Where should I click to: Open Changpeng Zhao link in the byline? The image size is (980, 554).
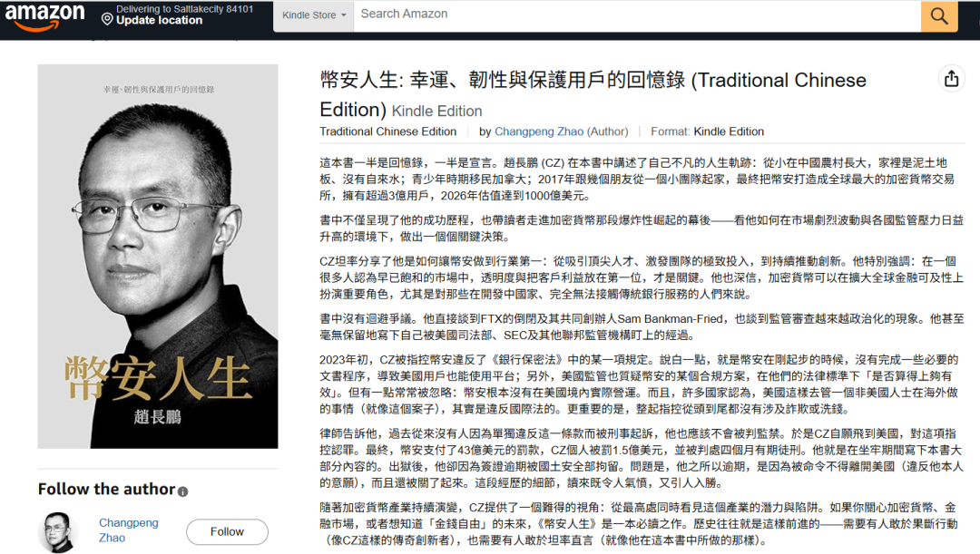point(539,131)
